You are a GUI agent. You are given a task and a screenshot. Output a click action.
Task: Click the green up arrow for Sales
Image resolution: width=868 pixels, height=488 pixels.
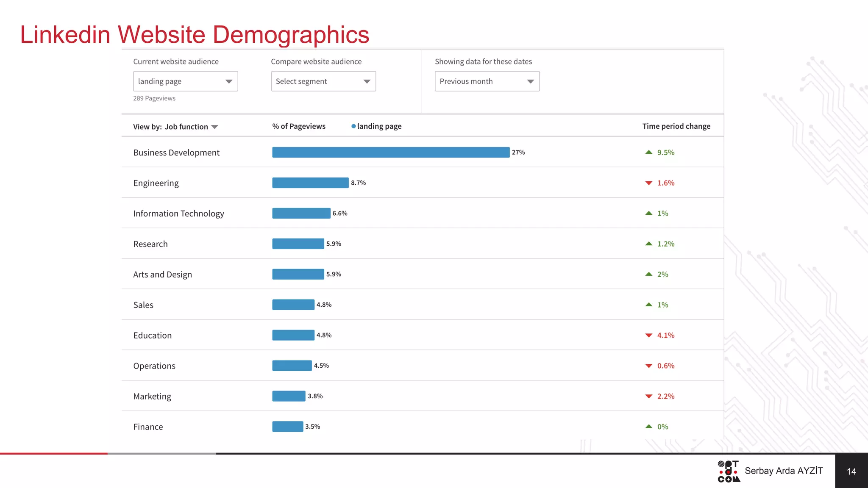click(648, 305)
